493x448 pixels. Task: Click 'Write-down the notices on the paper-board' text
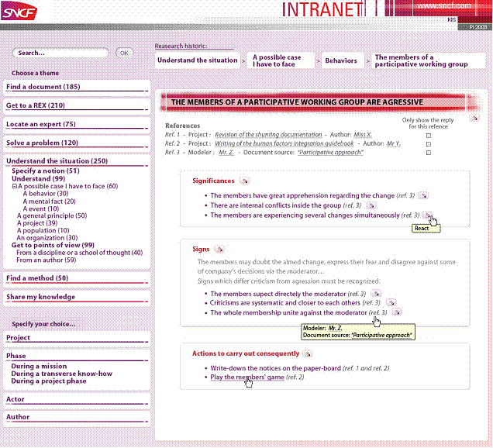pyautogui.click(x=275, y=368)
